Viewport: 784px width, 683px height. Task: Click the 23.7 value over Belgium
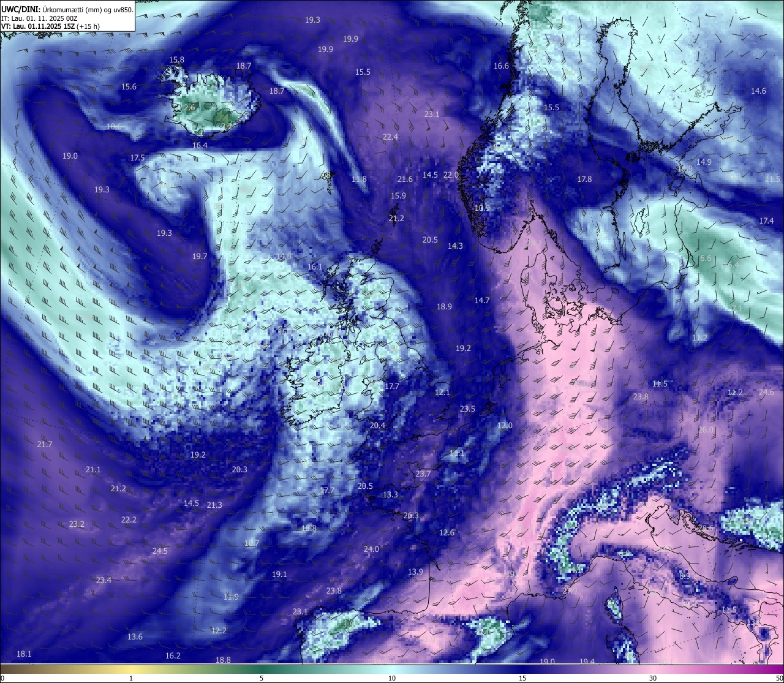(423, 474)
